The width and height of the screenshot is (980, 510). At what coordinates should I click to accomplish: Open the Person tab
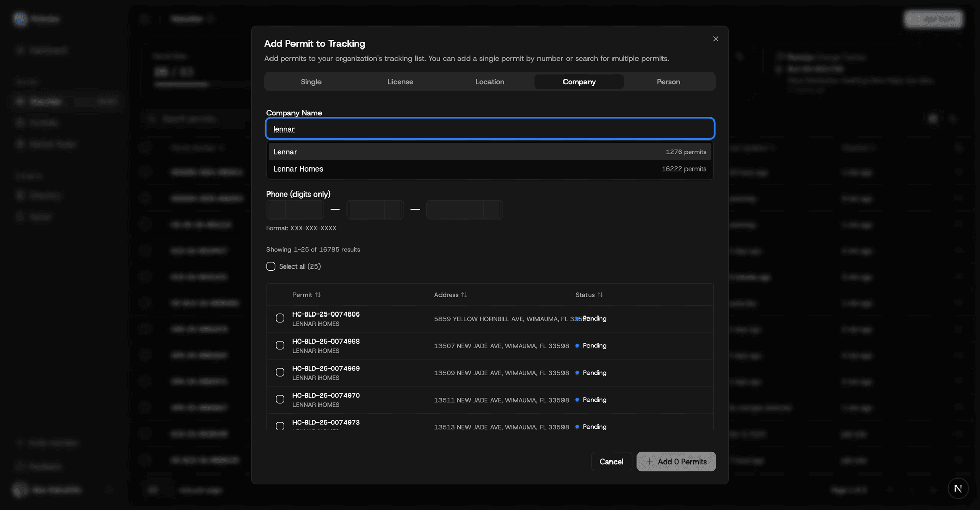pos(668,82)
